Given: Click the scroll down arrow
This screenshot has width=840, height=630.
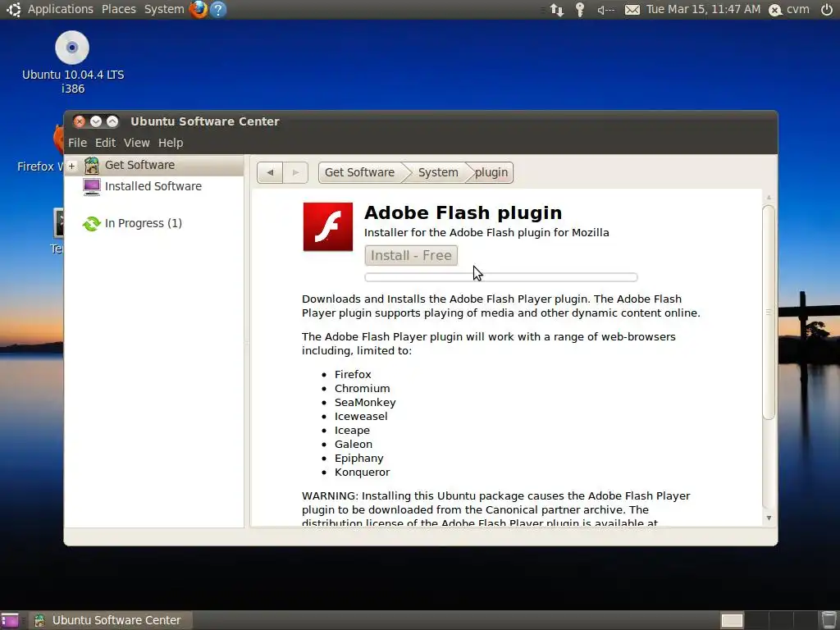Looking at the screenshot, I should pyautogui.click(x=769, y=518).
